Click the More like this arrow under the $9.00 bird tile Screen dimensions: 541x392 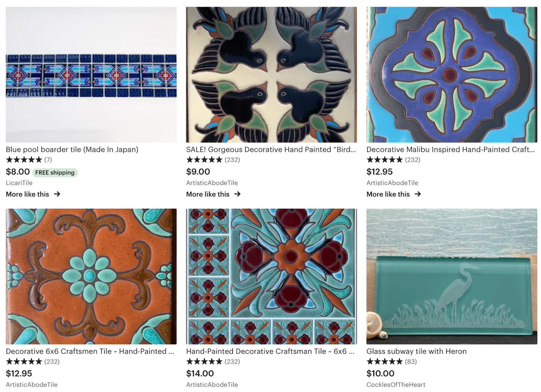237,194
